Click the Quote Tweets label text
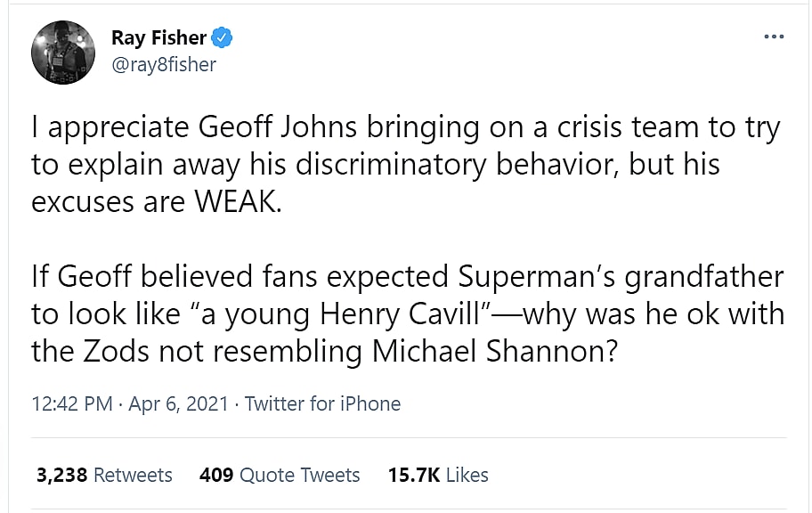The image size is (812, 513). click(x=300, y=475)
